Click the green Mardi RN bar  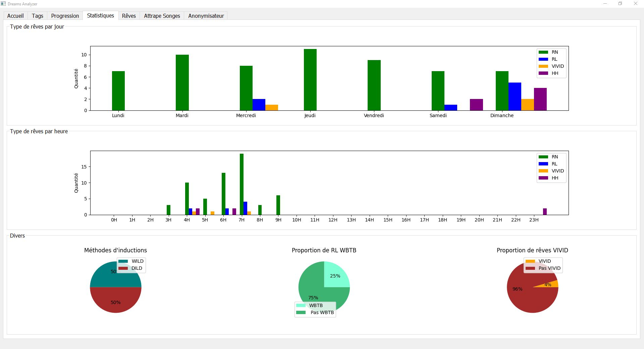coord(182,83)
